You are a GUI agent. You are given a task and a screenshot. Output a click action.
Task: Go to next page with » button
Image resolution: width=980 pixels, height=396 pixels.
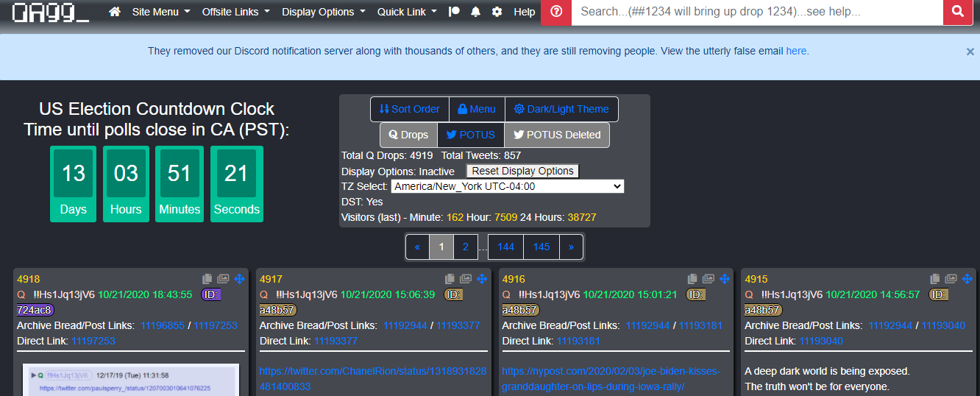pyautogui.click(x=571, y=247)
